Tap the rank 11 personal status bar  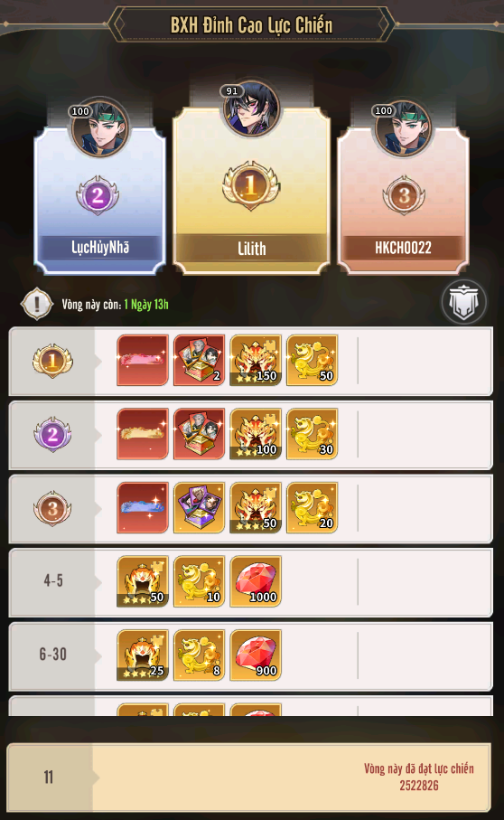248,778
